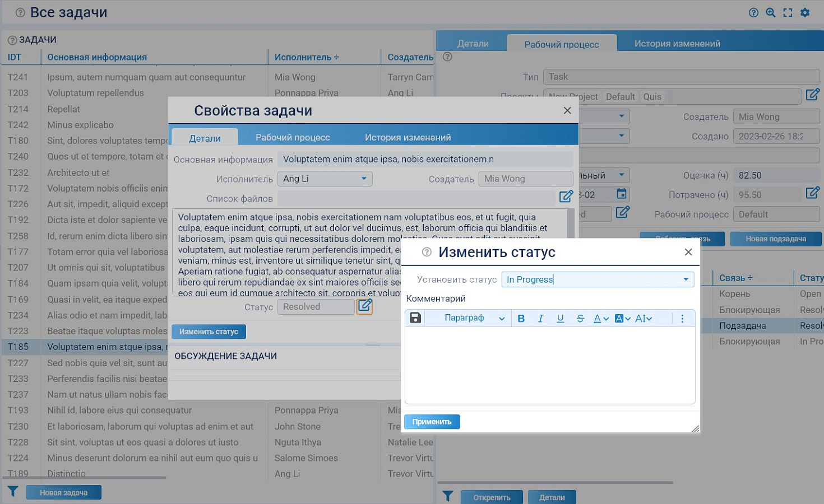Open the help icon in the top toolbar

[x=753, y=13]
